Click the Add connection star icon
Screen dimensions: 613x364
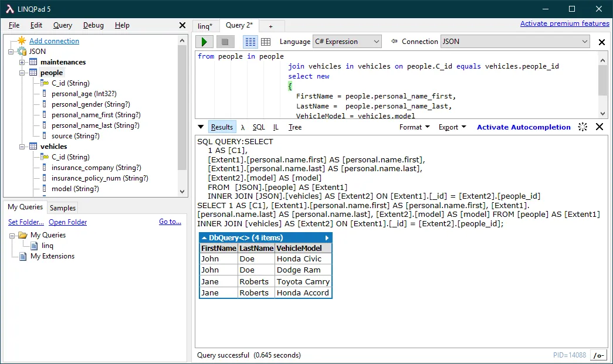pos(21,40)
